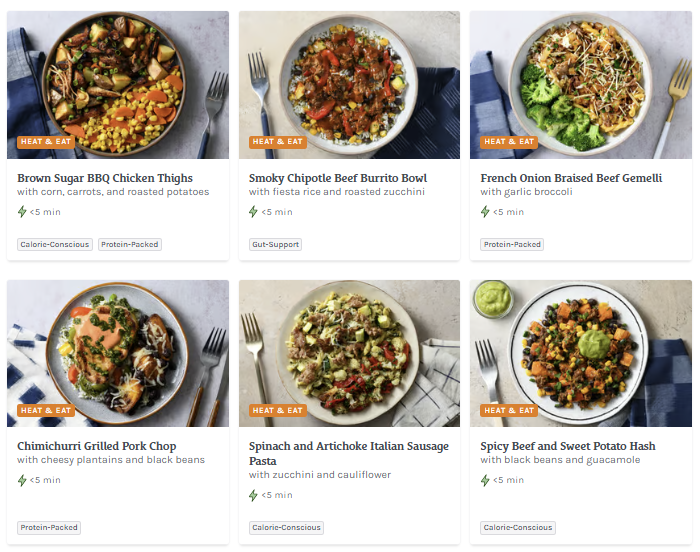Select the Protein-Packed tag on Beef Gemelli
This screenshot has height=552, width=700.
point(512,244)
